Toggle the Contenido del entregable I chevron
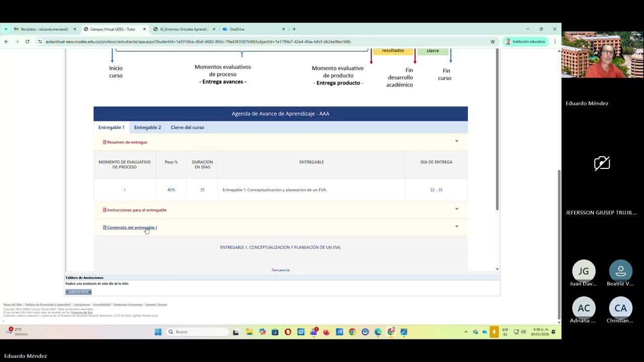 457,226
